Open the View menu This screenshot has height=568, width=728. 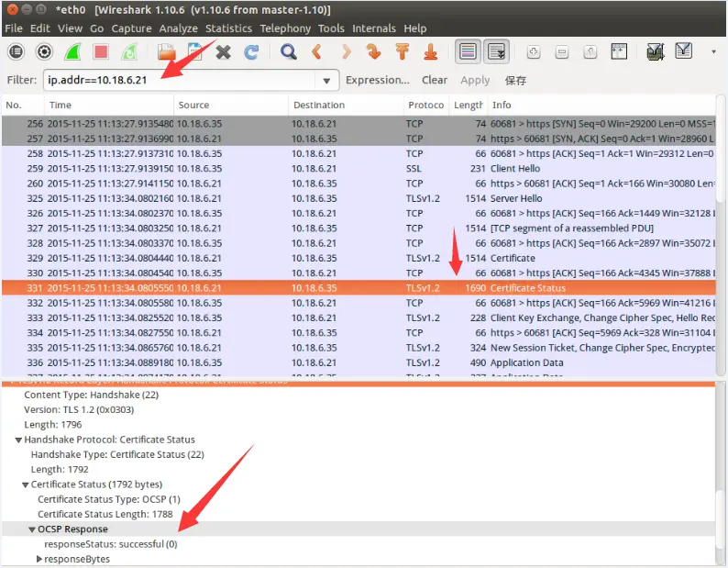tap(70, 28)
